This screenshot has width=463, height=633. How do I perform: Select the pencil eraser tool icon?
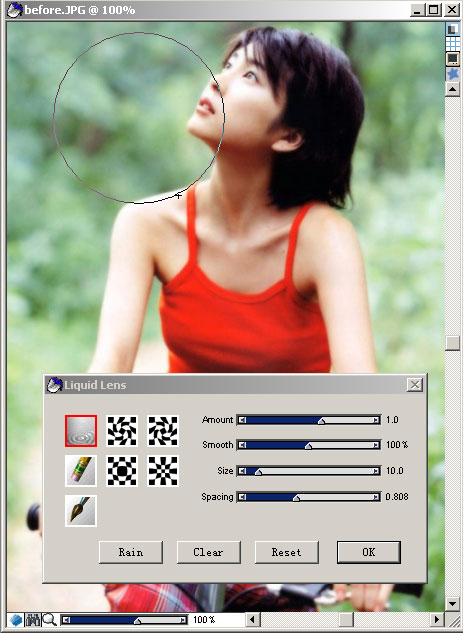click(x=81, y=471)
